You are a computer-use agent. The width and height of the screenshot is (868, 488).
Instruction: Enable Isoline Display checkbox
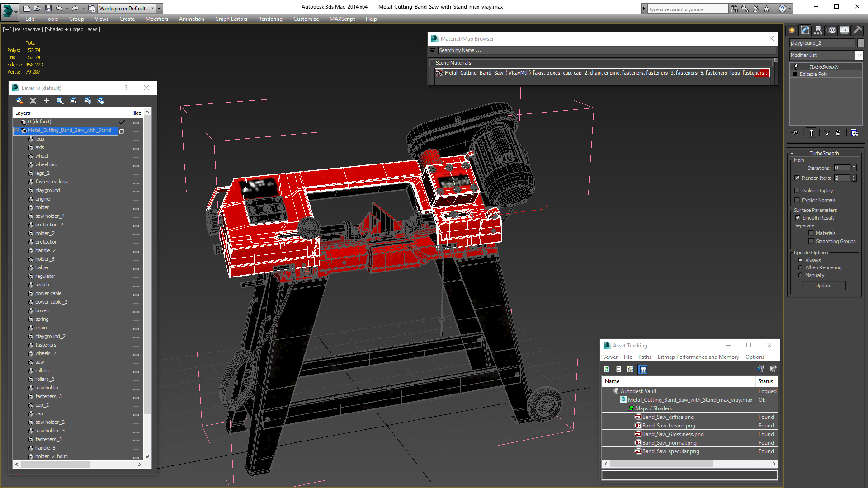click(797, 191)
